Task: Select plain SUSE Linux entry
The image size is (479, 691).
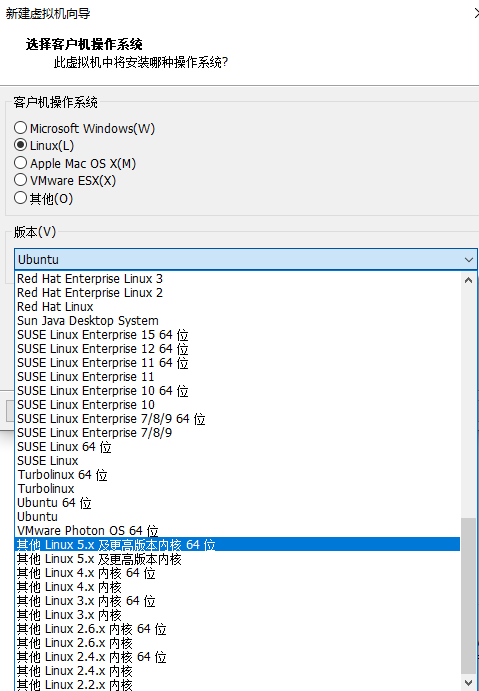Action: tap(237, 461)
